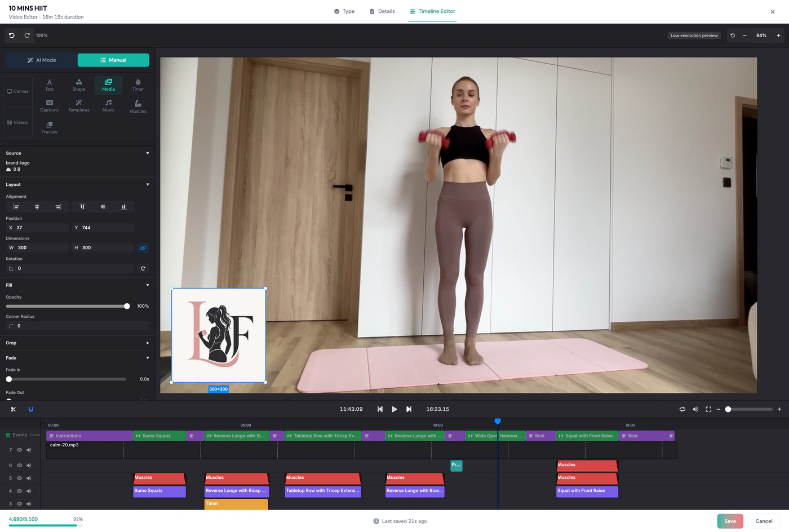Click the undo arrow in top toolbar

click(12, 36)
